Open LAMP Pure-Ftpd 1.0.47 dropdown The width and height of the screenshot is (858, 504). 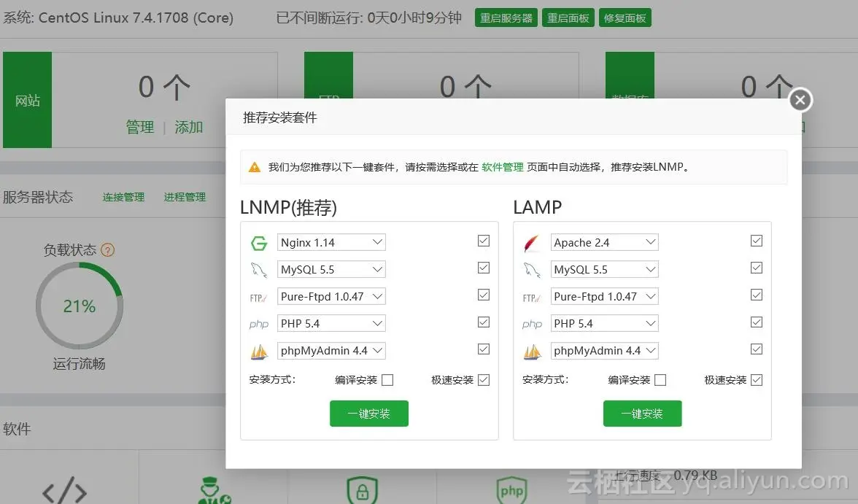coord(604,297)
